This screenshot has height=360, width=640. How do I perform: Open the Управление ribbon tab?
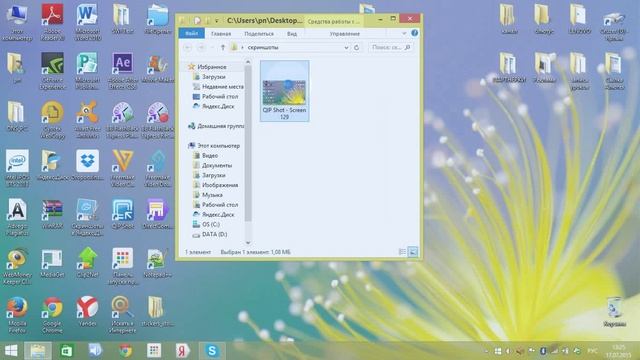pyautogui.click(x=344, y=33)
